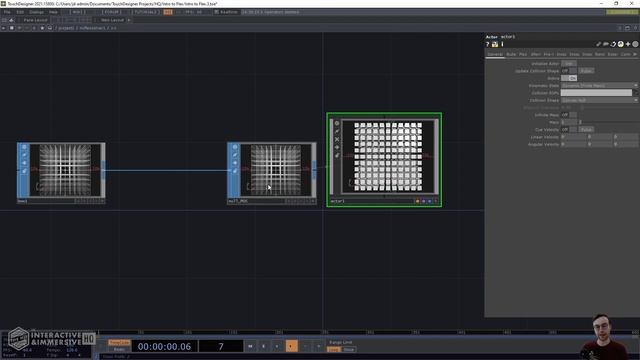Screen dimensions: 640x360
Task: Click Pulse next to Cue Velocity
Action: (x=586, y=130)
